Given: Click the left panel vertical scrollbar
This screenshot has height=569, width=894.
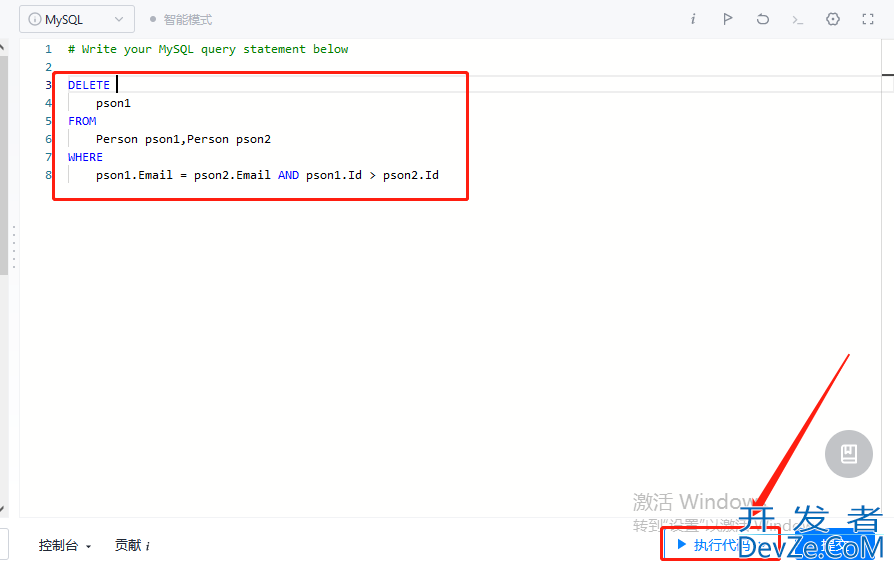Looking at the screenshot, I should point(3,165).
